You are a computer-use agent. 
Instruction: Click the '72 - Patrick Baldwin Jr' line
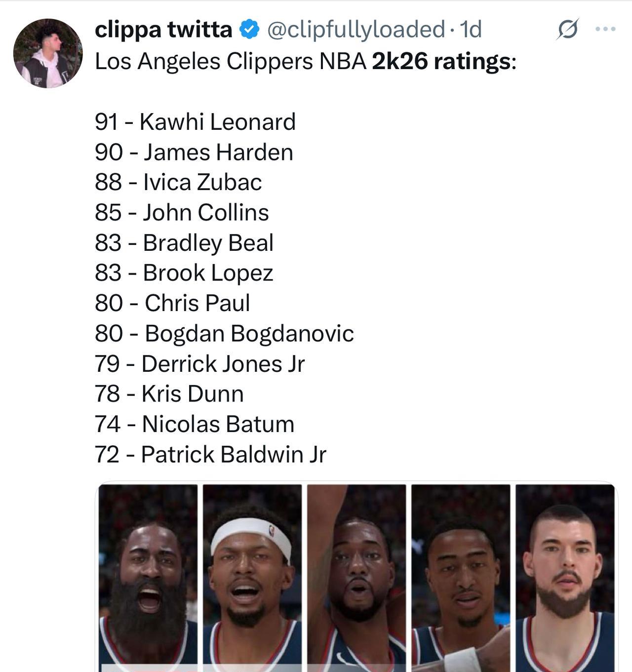point(210,454)
